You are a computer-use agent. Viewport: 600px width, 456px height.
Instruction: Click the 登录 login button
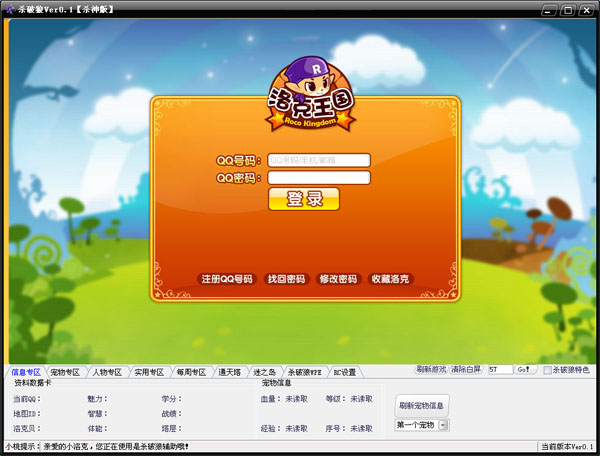(x=304, y=199)
